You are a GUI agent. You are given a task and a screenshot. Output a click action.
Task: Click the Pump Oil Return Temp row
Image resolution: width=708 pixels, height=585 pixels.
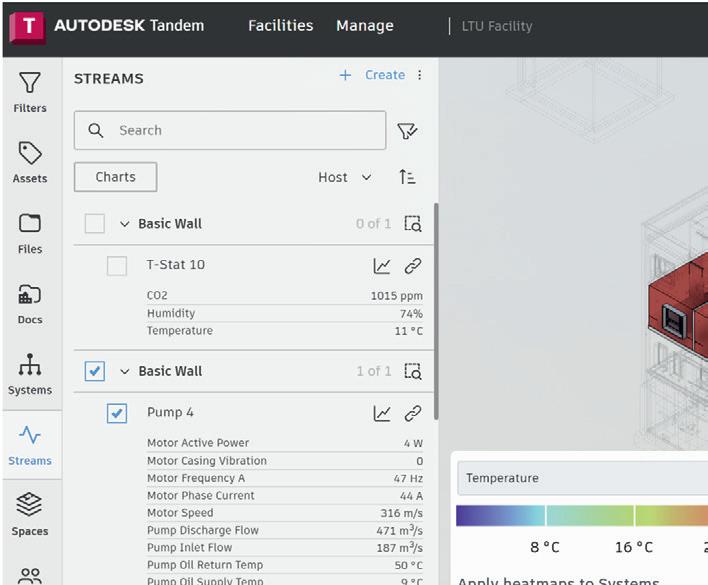click(x=285, y=565)
